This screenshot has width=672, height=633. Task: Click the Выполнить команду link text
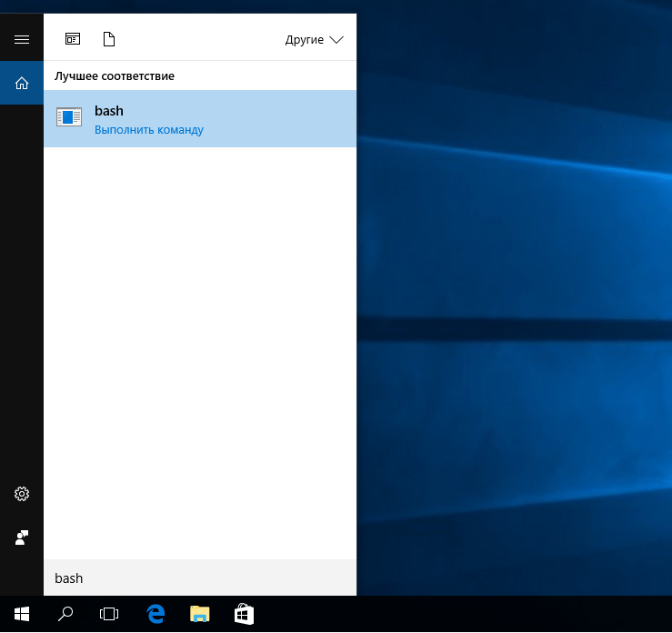tap(149, 130)
